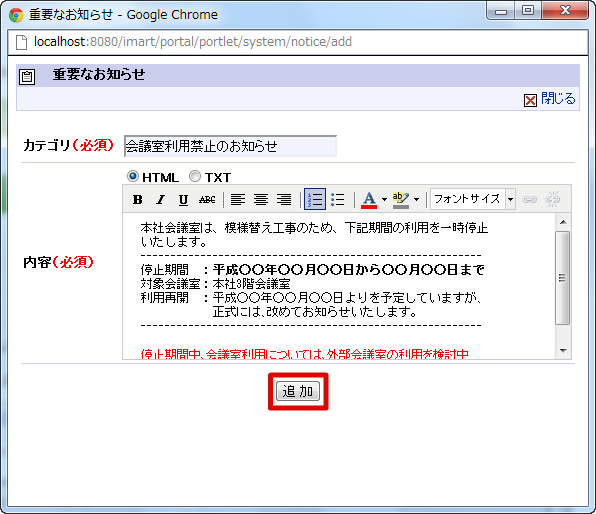Click the Chrome address bar URL

tap(193, 41)
